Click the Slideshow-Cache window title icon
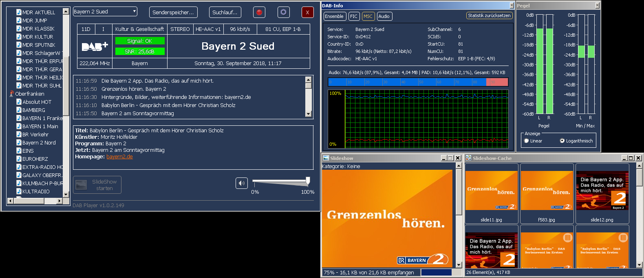644x278 pixels. pyautogui.click(x=468, y=158)
